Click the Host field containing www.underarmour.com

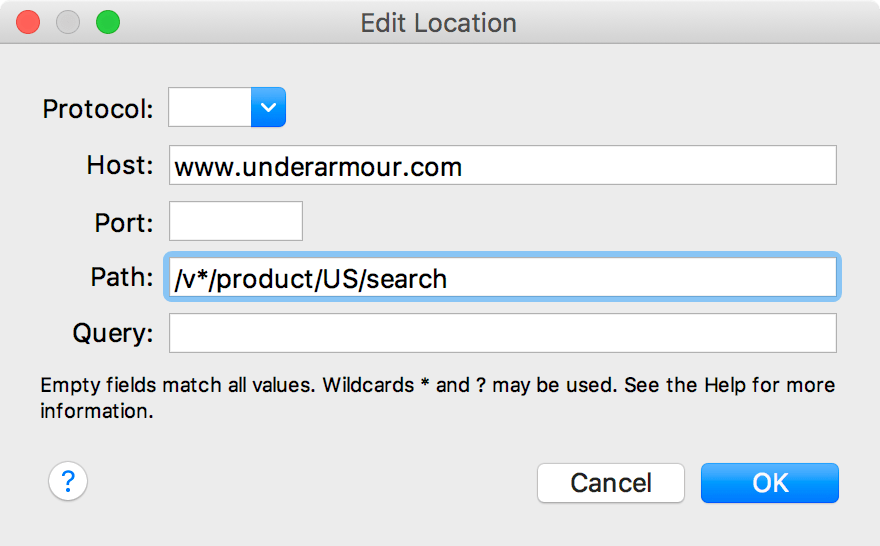[502, 166]
